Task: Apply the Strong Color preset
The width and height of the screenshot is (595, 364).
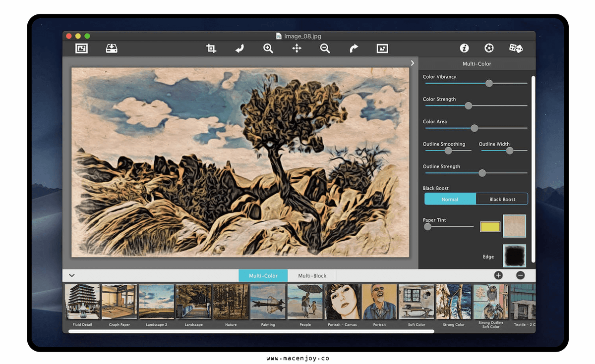Action: pyautogui.click(x=454, y=302)
